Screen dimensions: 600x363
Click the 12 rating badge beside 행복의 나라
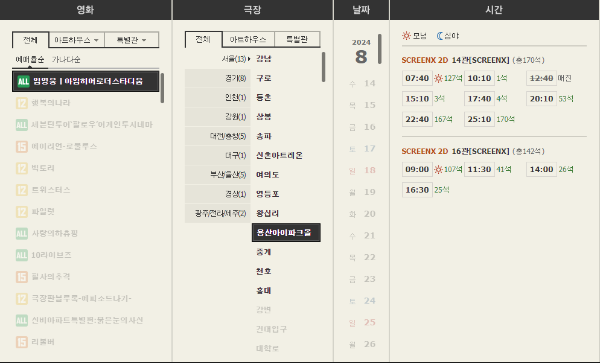[x=22, y=103]
